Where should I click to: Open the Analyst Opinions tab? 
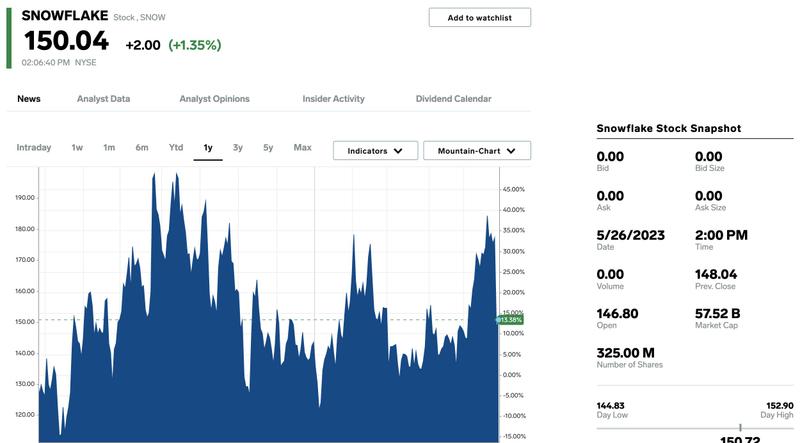tap(214, 99)
